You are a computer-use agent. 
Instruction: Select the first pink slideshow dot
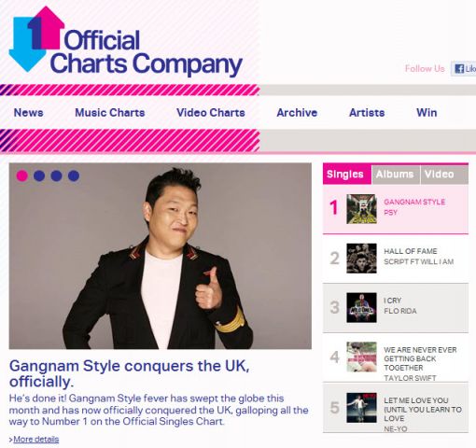pos(22,175)
